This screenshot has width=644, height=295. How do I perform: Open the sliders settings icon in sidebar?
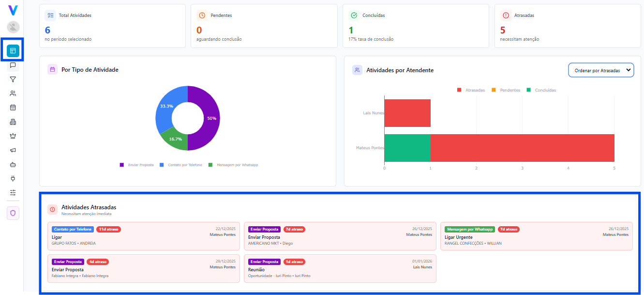(x=13, y=193)
